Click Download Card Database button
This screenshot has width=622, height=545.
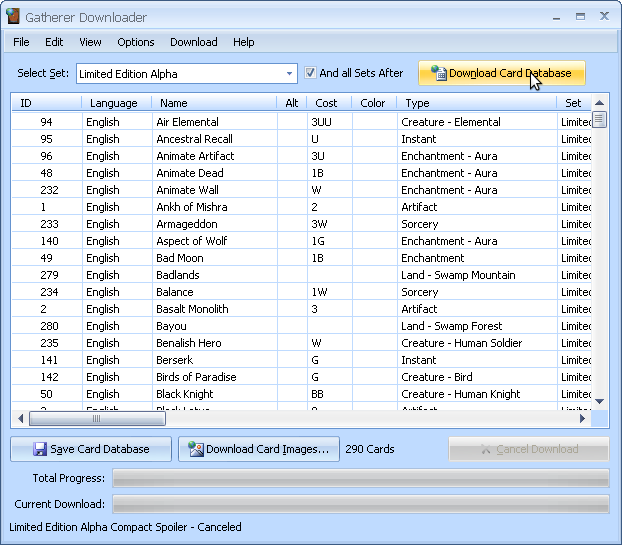coord(502,73)
